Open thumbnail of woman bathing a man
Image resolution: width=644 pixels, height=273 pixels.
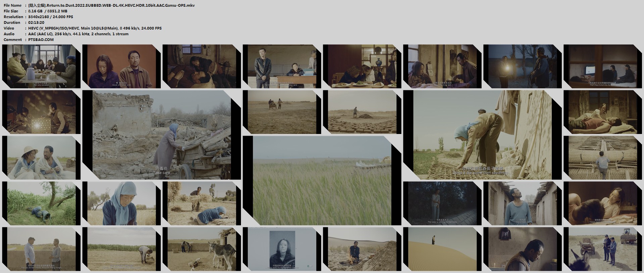(603, 203)
